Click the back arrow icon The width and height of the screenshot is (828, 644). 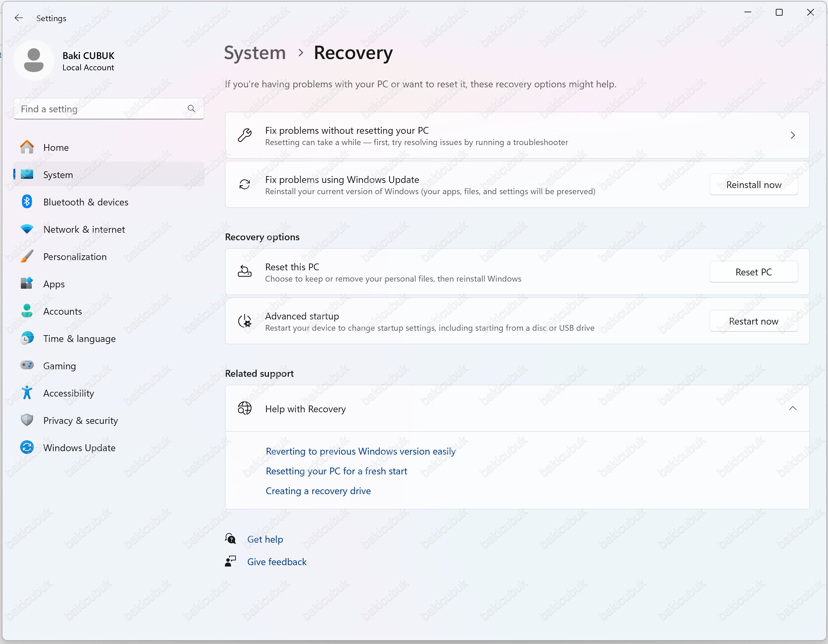[x=18, y=18]
